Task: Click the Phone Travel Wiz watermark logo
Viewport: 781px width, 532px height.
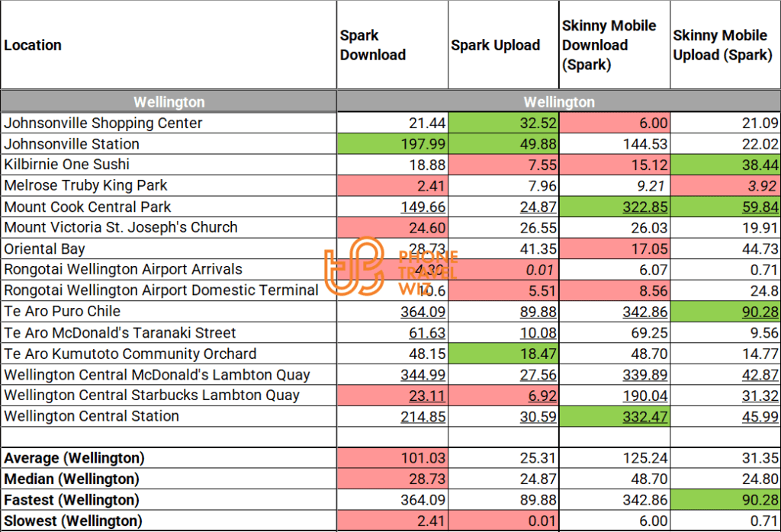Action: pos(389,272)
